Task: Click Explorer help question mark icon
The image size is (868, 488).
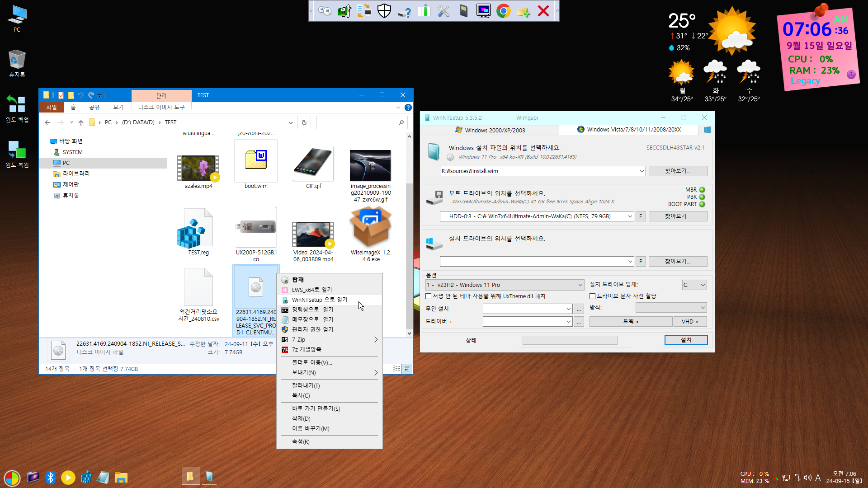Action: (408, 108)
